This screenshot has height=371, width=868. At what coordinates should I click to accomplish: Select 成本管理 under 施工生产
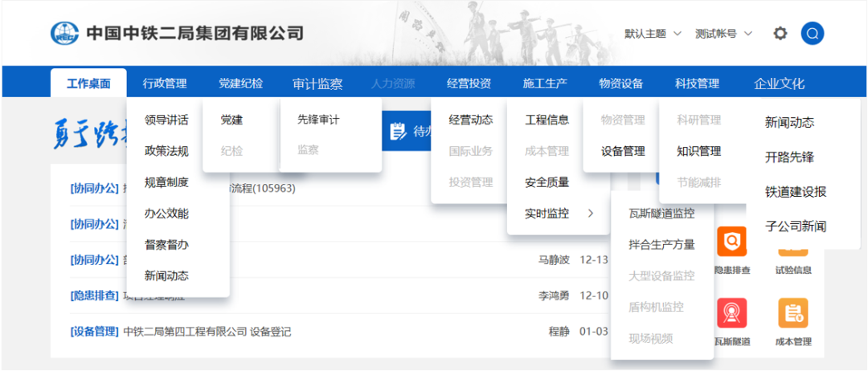[547, 151]
